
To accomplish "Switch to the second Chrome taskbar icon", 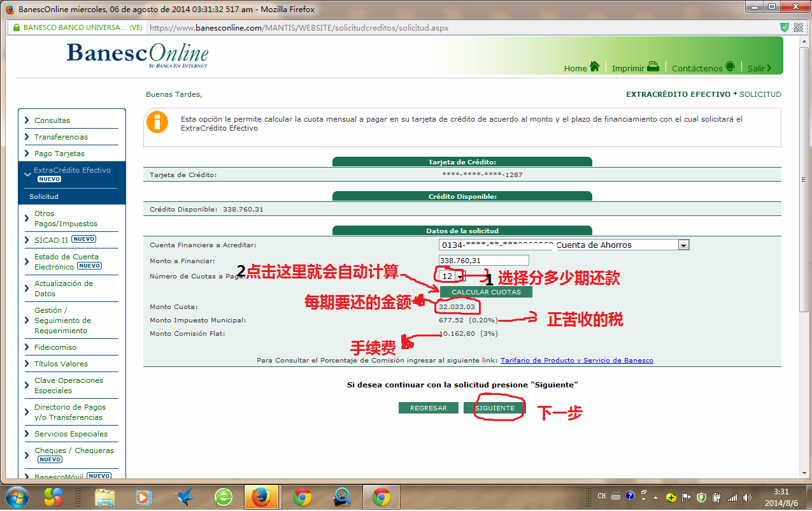I will (x=381, y=496).
